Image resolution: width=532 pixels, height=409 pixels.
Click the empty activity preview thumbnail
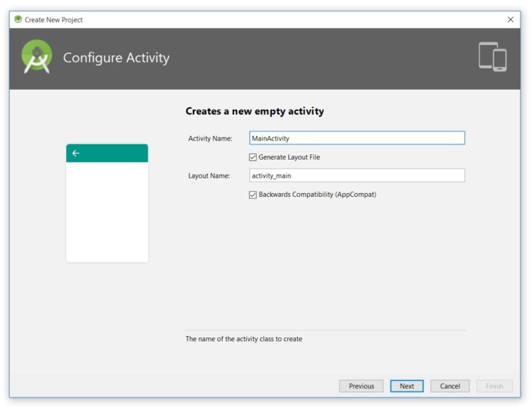(107, 203)
